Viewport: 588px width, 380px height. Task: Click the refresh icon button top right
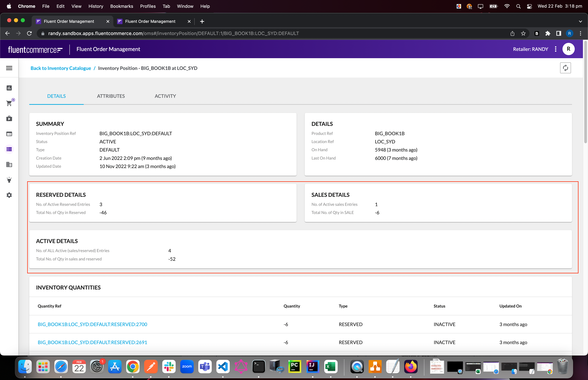click(565, 68)
